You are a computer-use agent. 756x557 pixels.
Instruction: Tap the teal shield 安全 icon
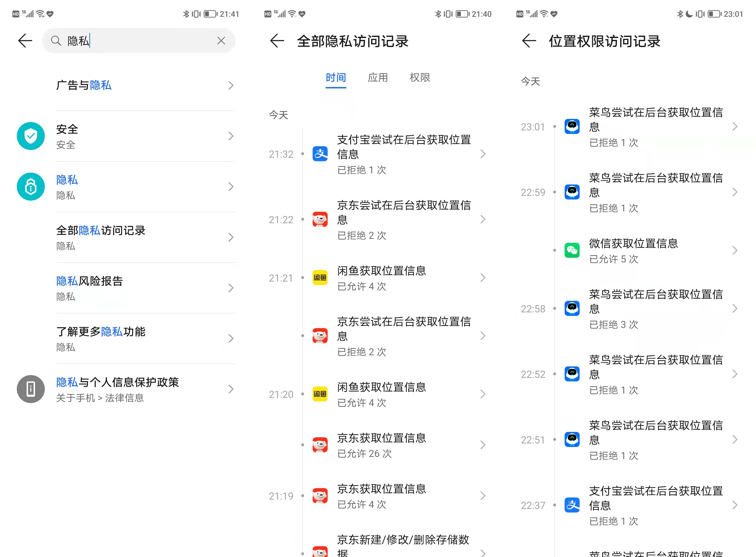pos(31,136)
